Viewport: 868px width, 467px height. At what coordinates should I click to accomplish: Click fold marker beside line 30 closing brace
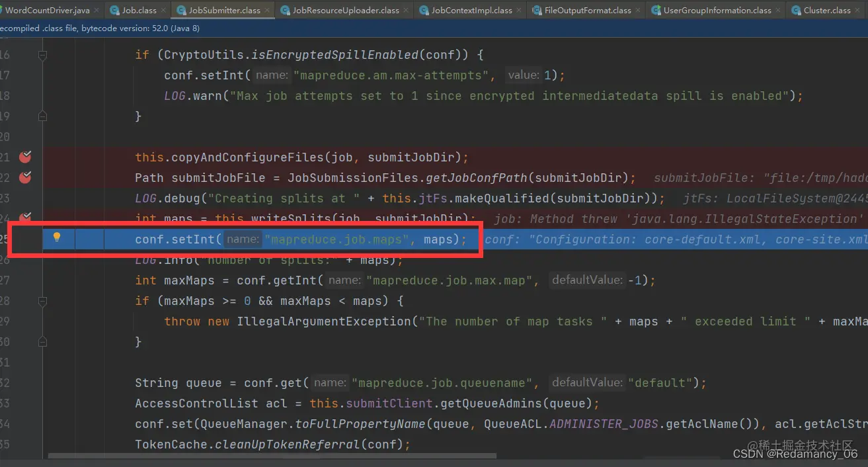click(x=42, y=342)
